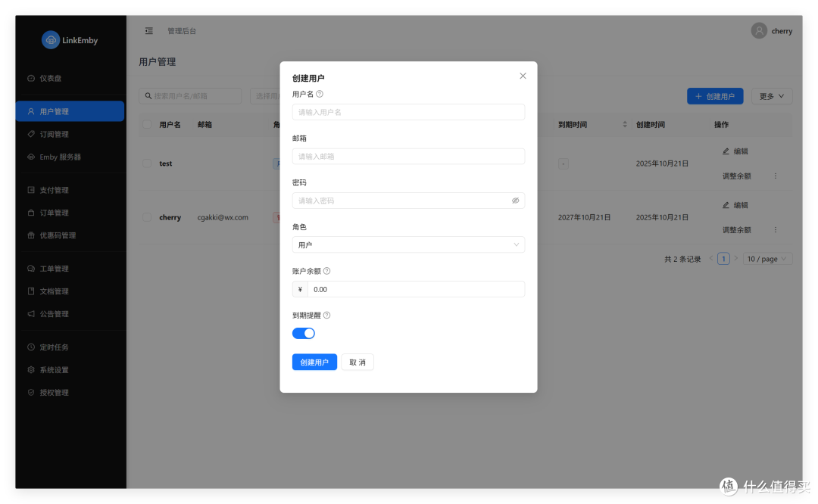
Task: Open 支付管理 in the sidebar
Action: coord(70,190)
